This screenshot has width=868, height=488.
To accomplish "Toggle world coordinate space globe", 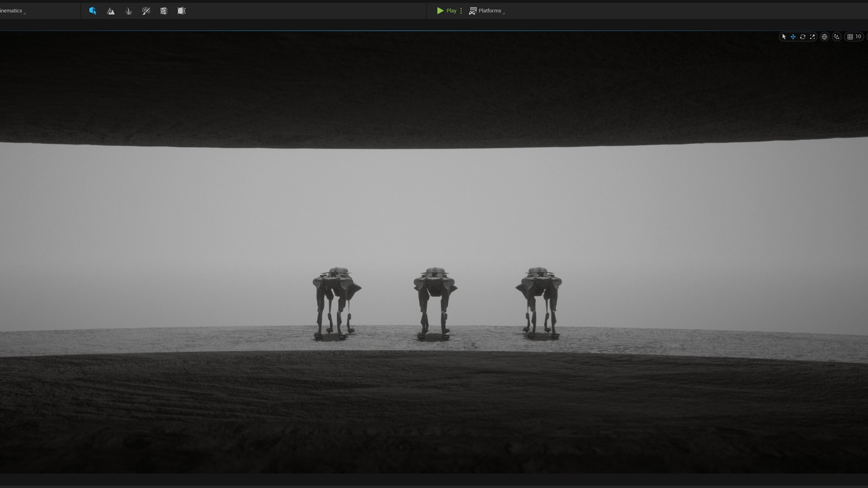I will pyautogui.click(x=825, y=37).
